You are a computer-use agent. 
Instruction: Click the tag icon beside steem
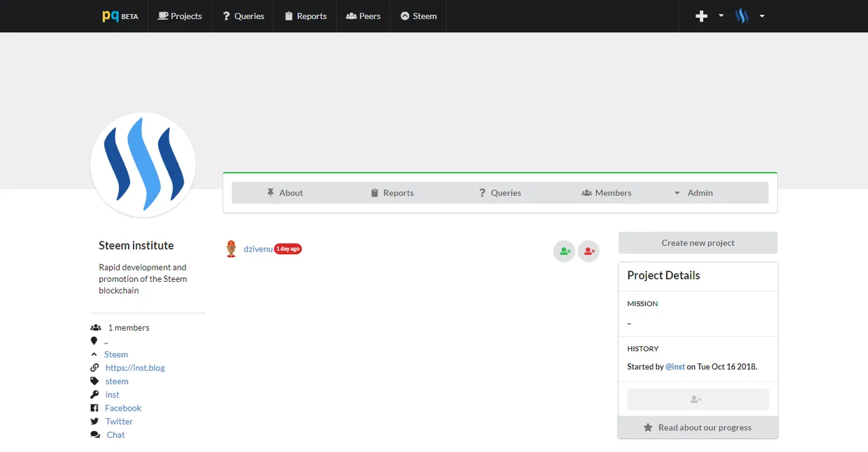coord(94,382)
